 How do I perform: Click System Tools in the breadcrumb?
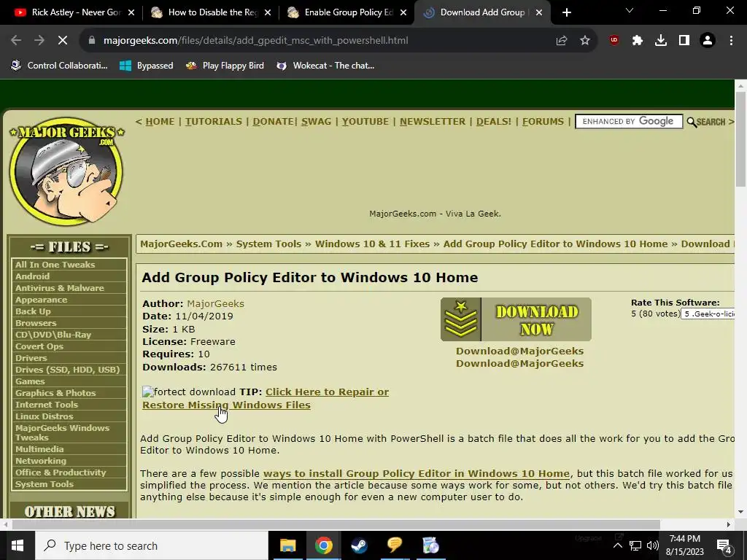pyautogui.click(x=268, y=244)
